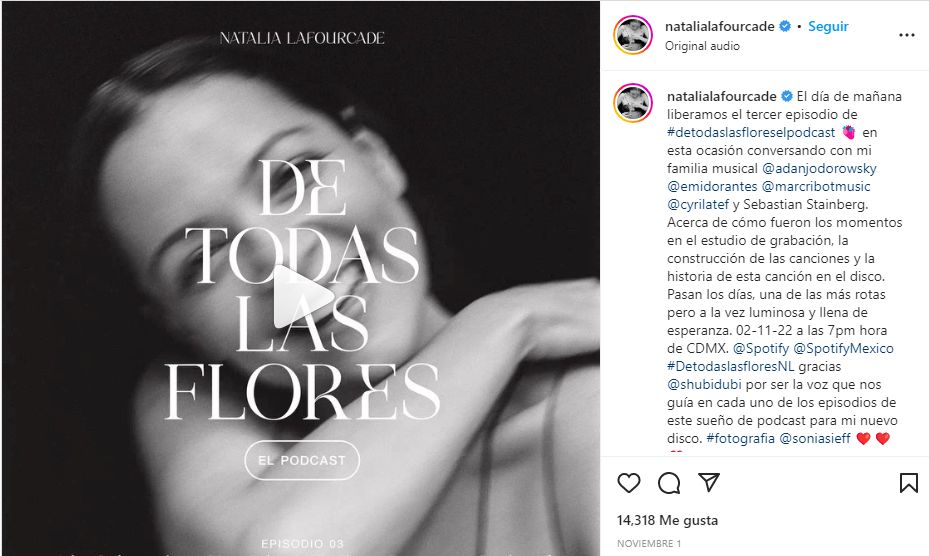This screenshot has height=556, width=929.
Task: Click the Seguir follow button
Action: tap(828, 26)
